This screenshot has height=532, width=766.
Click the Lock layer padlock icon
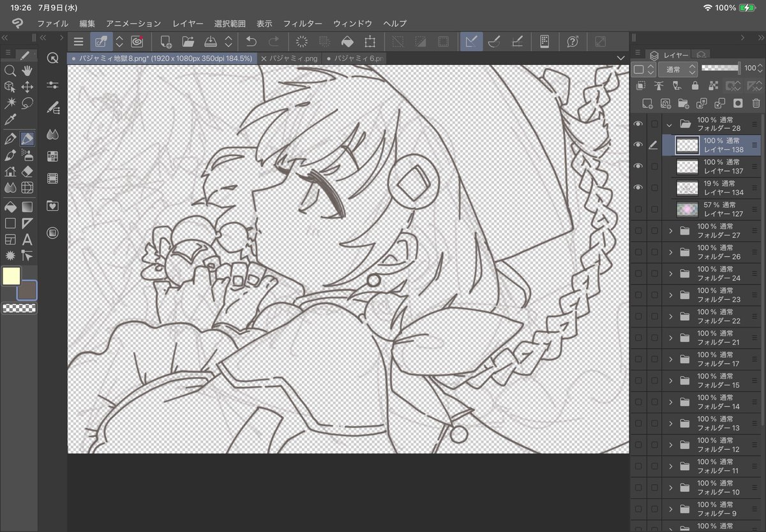(x=695, y=85)
